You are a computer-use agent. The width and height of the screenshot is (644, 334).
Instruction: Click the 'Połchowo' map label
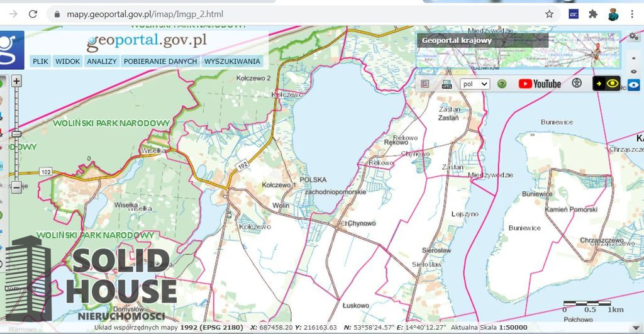(x=579, y=319)
